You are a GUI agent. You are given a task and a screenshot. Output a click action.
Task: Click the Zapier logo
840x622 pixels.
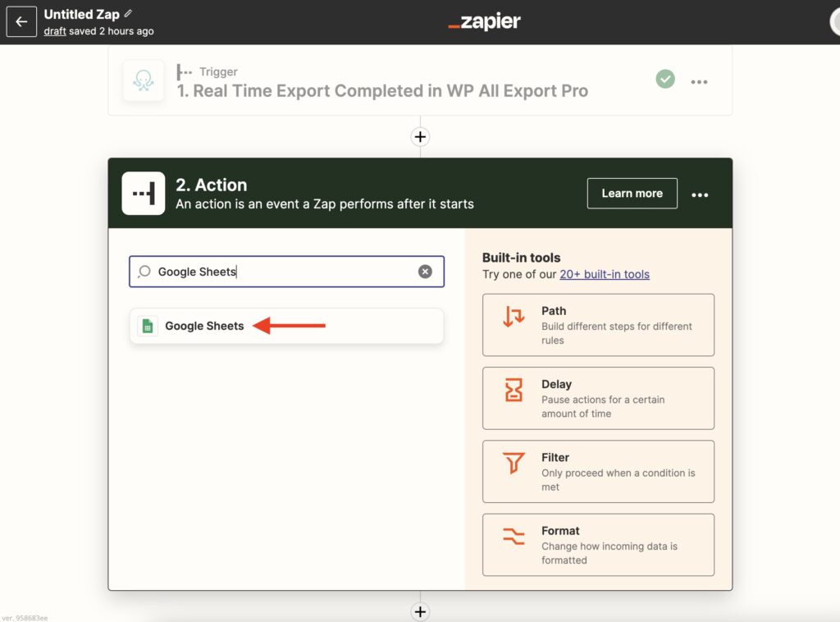484,21
